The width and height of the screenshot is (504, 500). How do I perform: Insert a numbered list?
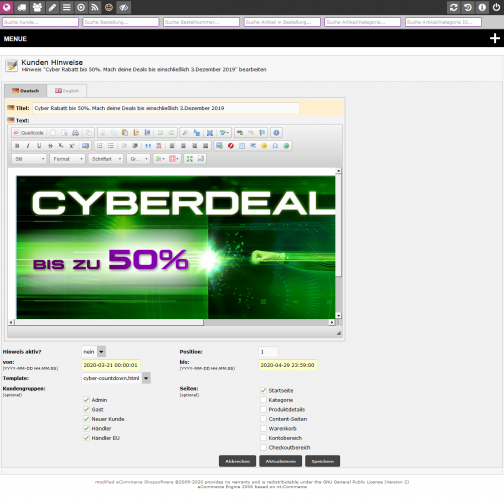pos(99,146)
